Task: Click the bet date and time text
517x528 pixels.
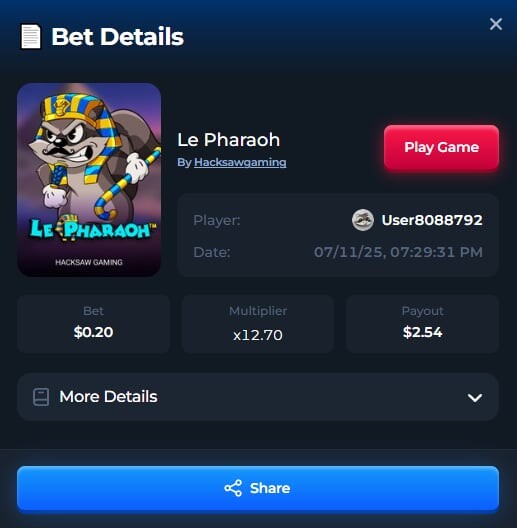Action: click(398, 252)
